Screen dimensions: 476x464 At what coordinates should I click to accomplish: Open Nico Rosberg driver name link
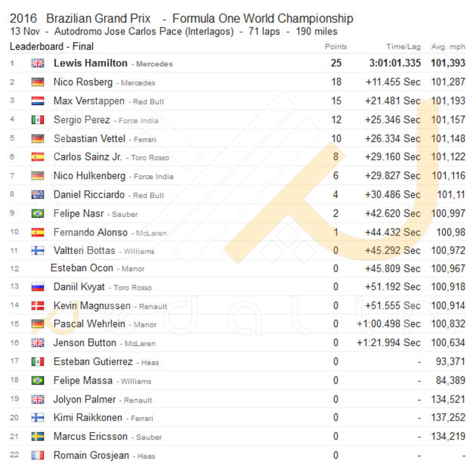tap(83, 82)
